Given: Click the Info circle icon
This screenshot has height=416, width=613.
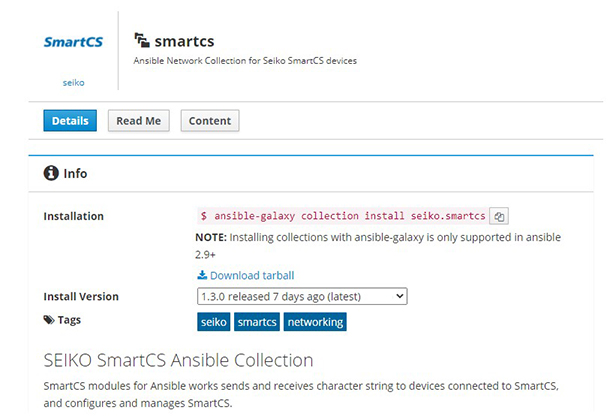Looking at the screenshot, I should [x=51, y=173].
